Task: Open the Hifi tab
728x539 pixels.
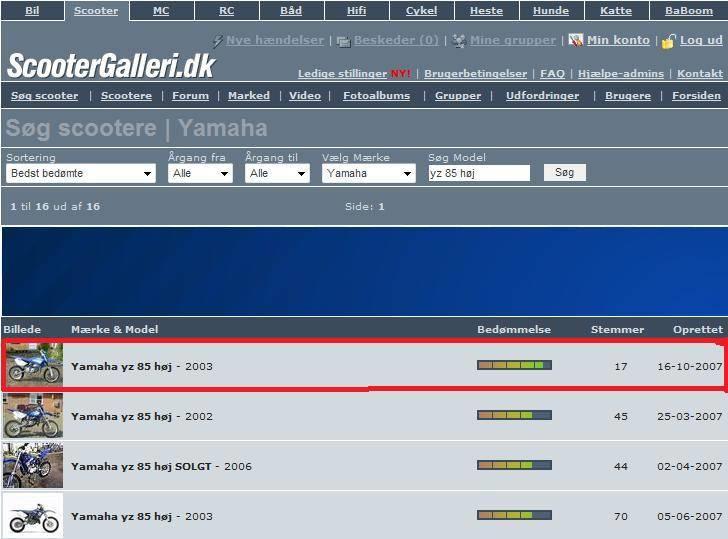Action: 356,11
